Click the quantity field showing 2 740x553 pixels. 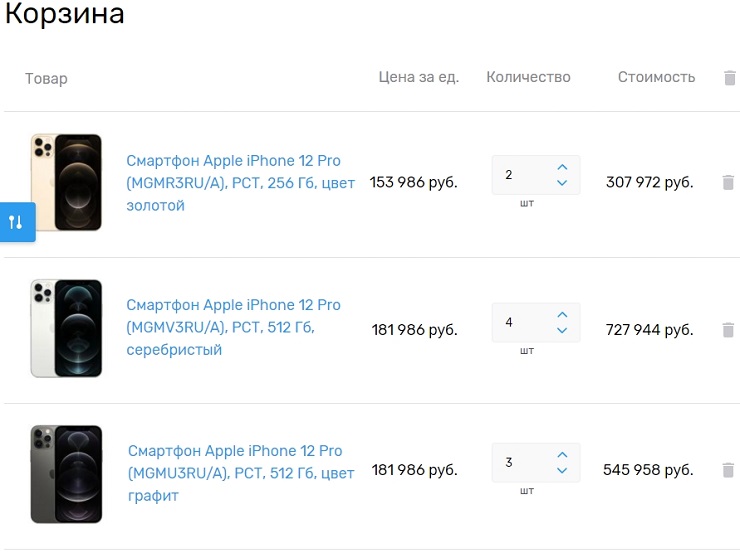(520, 175)
